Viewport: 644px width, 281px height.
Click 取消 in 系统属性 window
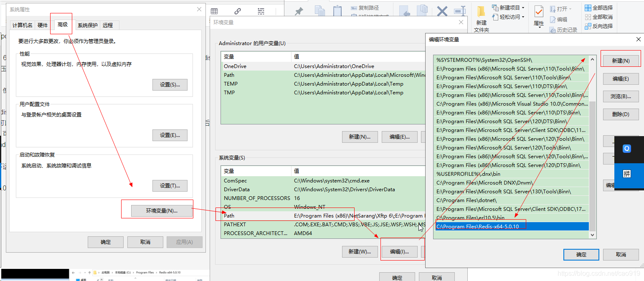[x=145, y=242]
